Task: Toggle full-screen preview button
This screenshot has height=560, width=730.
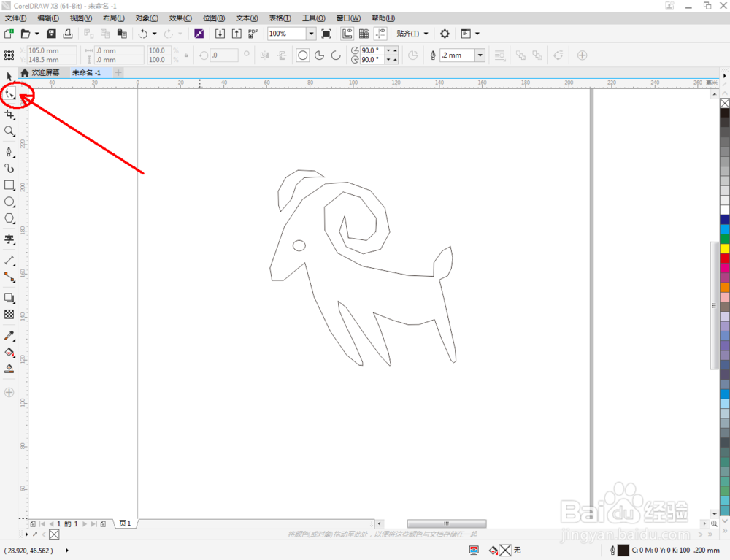Action: point(326,34)
